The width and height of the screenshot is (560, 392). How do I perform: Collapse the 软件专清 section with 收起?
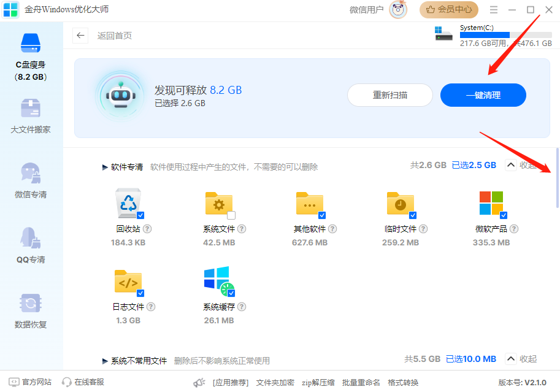[x=521, y=165]
